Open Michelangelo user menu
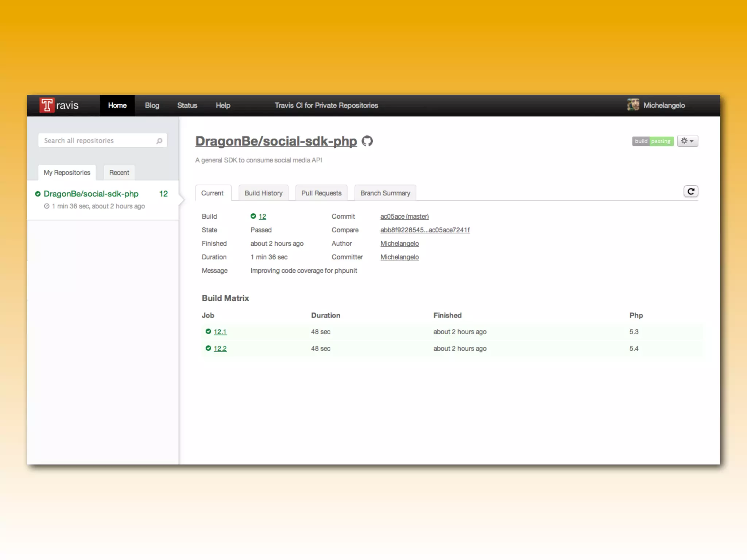Screen dimensions: 747x560 [x=664, y=105]
